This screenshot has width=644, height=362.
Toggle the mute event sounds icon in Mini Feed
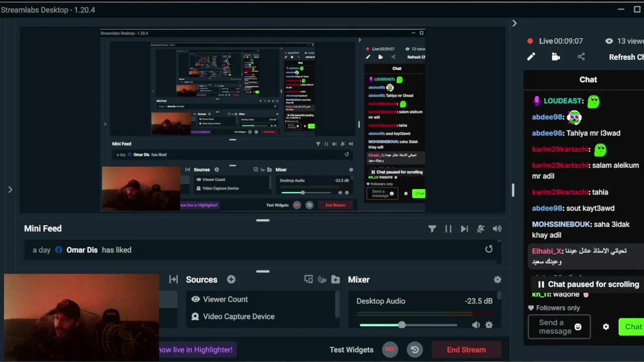[x=480, y=229]
